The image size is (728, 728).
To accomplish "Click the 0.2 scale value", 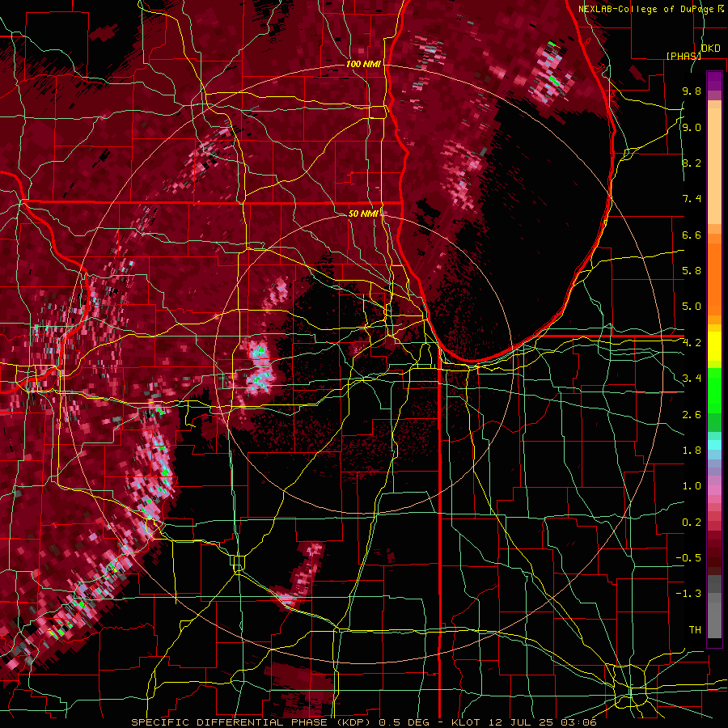I will pyautogui.click(x=692, y=523).
